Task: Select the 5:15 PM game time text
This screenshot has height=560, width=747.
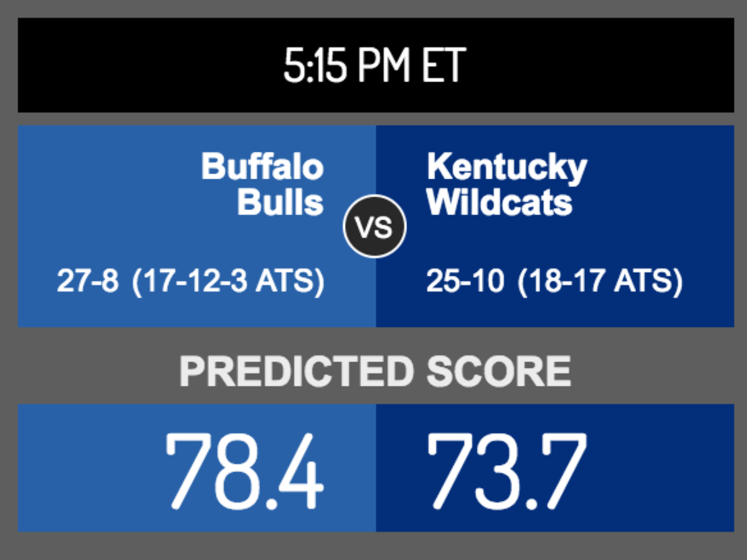Action: (x=349, y=65)
